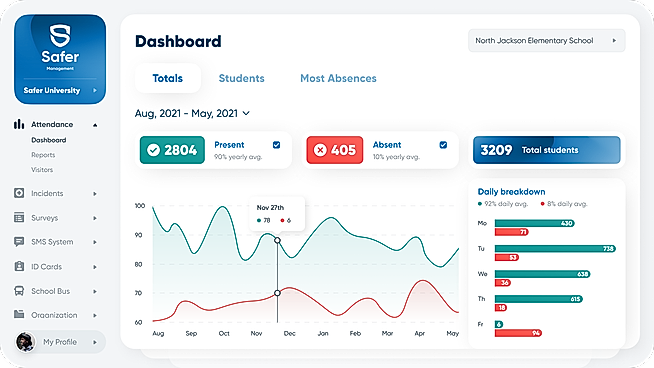Image resolution: width=654 pixels, height=368 pixels.
Task: Open the SMS System chat icon
Action: click(x=19, y=242)
